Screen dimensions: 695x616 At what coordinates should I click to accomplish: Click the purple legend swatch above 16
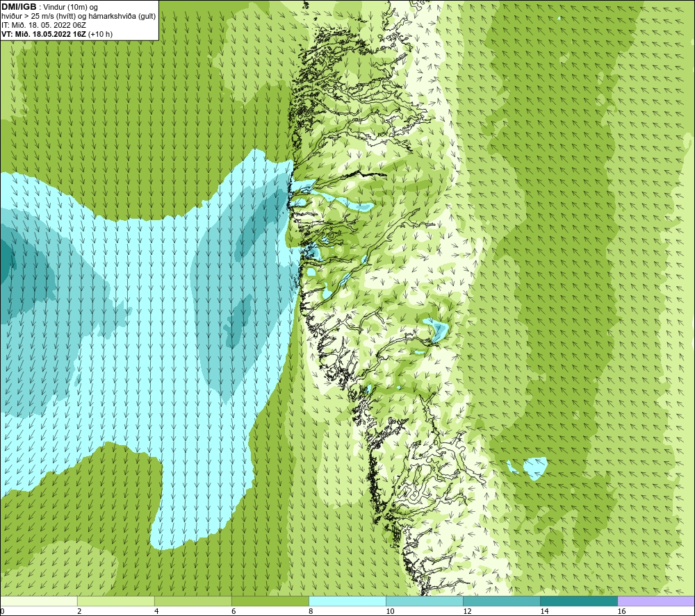656,601
